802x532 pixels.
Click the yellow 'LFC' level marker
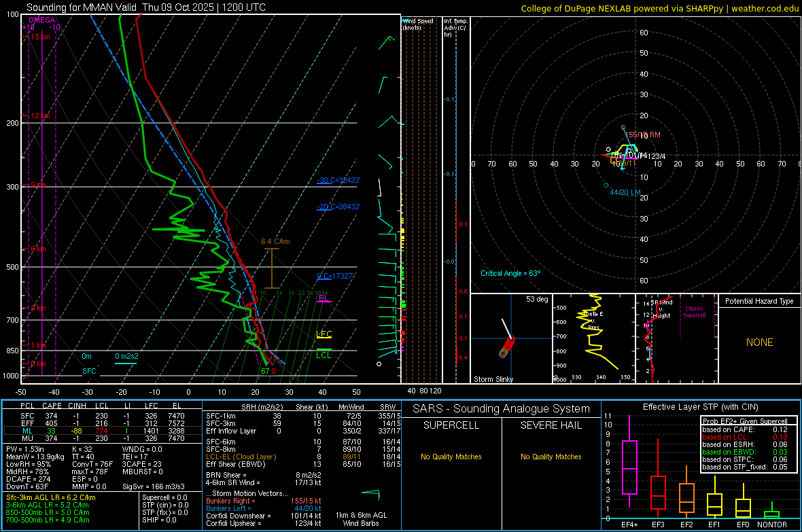pyautogui.click(x=324, y=334)
